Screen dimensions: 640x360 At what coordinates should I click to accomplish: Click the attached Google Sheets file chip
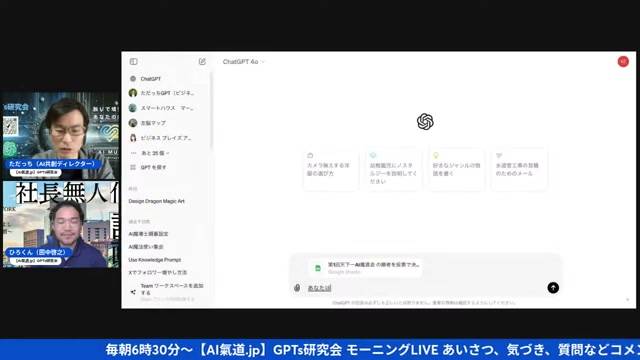click(366, 268)
